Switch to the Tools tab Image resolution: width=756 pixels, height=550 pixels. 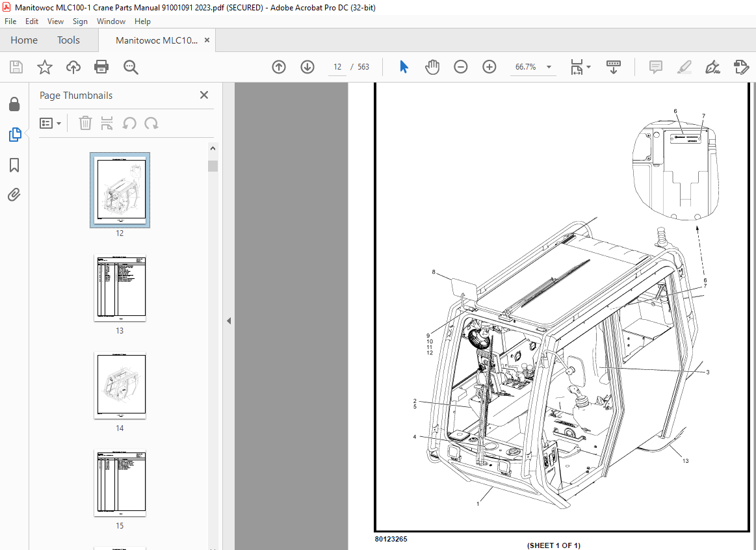[x=68, y=40]
